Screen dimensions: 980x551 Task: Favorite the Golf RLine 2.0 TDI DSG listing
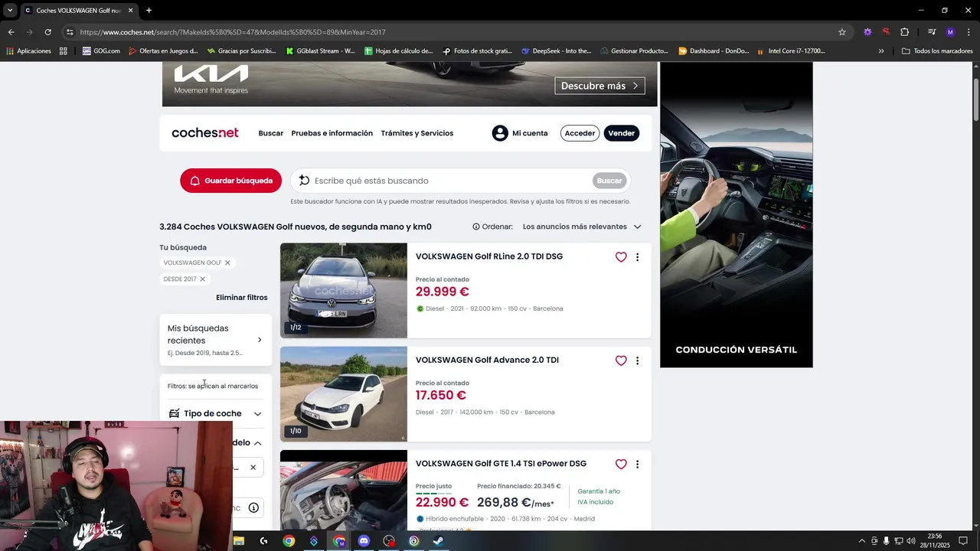621,257
